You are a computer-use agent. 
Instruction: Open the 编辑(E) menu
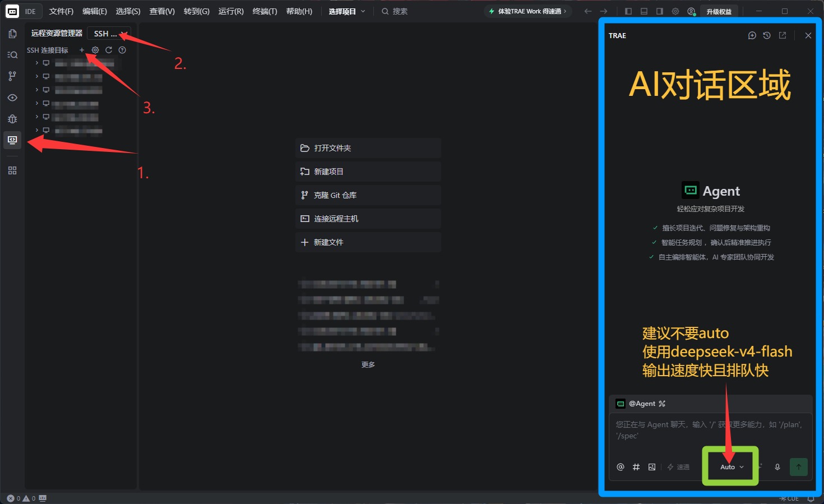tap(95, 11)
